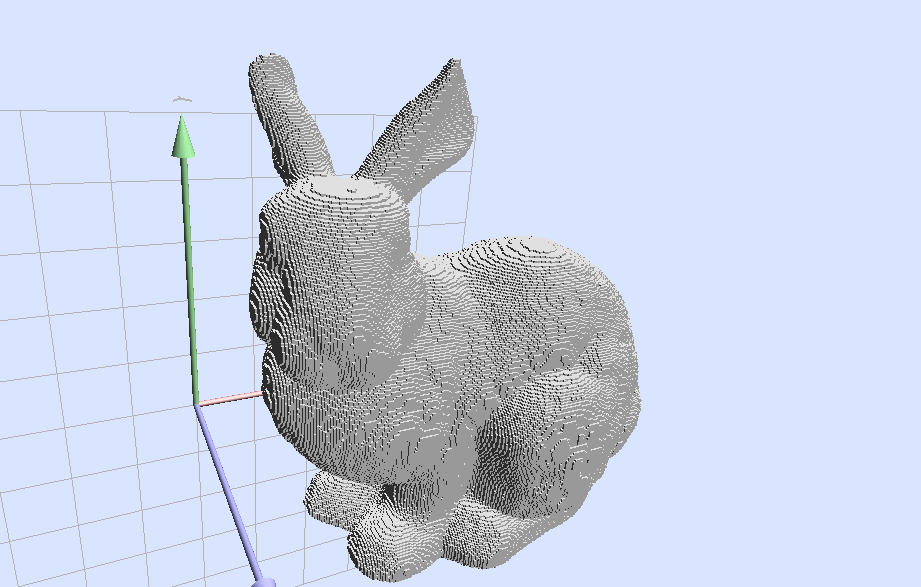Pick the bunny's left ear
The image size is (921, 587).
point(289,118)
